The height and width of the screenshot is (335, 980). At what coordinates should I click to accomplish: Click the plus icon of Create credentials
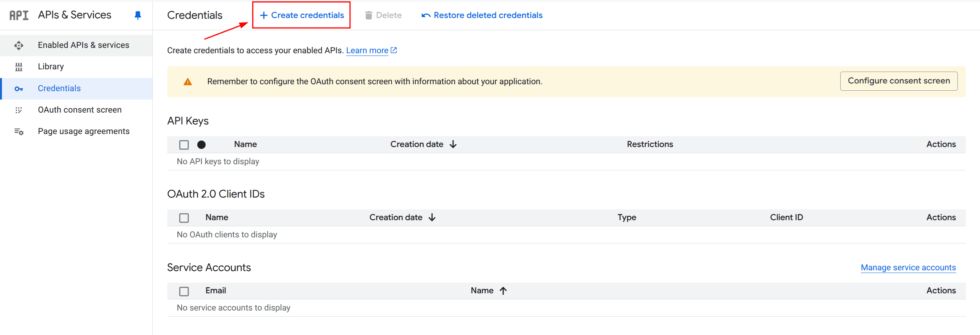263,15
